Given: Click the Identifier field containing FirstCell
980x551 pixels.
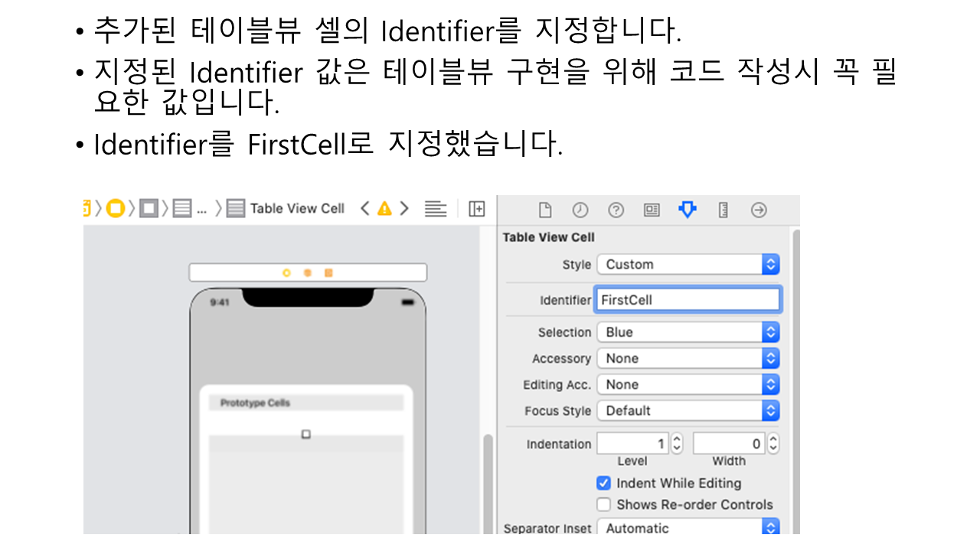Looking at the screenshot, I should click(688, 300).
